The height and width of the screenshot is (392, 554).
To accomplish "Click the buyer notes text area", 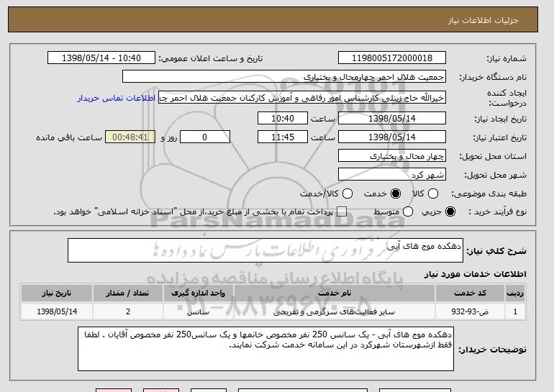I will point(265,349).
